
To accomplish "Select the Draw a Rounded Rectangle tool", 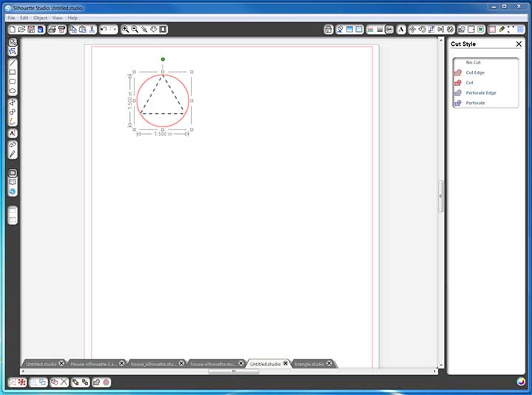I will click(x=13, y=81).
